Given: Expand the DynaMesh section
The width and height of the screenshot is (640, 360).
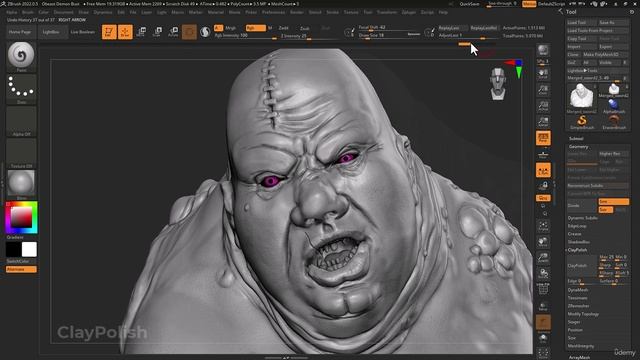Looking at the screenshot, I should click(x=578, y=290).
